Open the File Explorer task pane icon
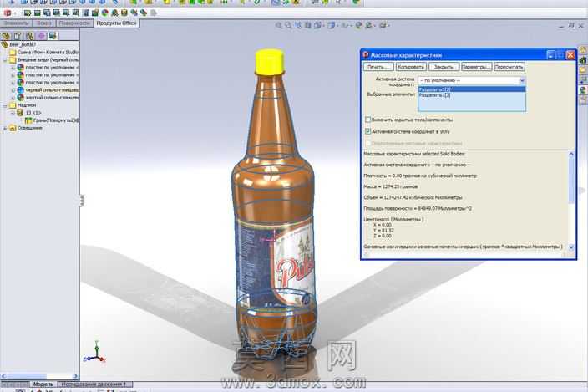 tap(583, 70)
